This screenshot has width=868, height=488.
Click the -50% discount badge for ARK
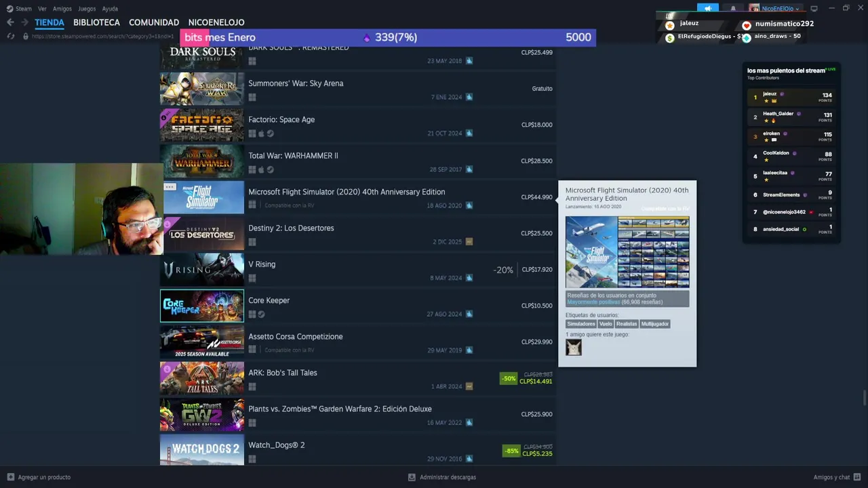[x=509, y=378]
